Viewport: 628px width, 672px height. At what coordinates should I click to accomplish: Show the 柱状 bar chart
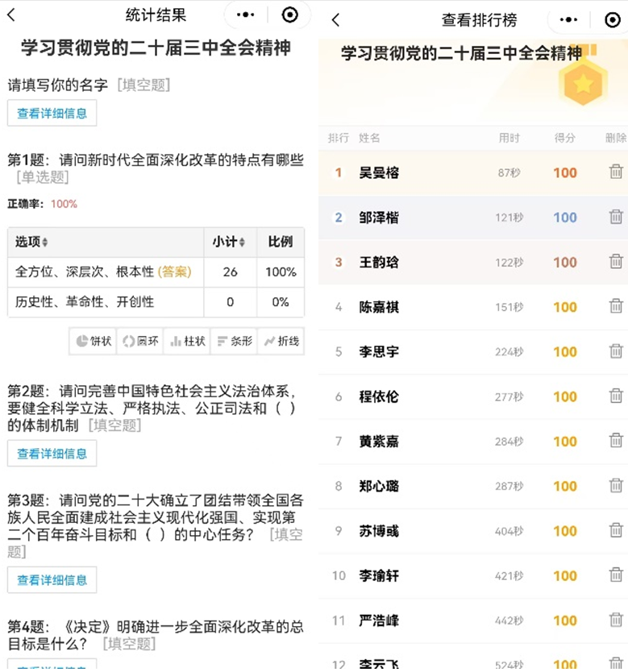(187, 341)
